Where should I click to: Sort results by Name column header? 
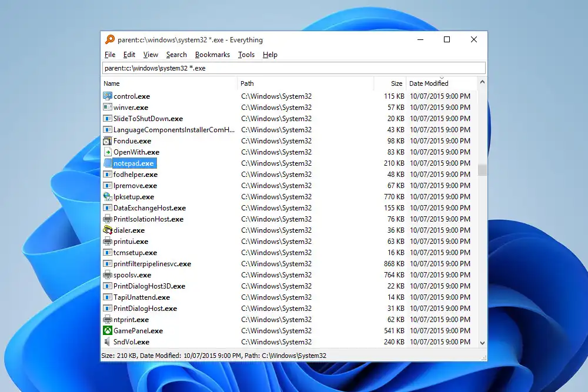coord(112,83)
